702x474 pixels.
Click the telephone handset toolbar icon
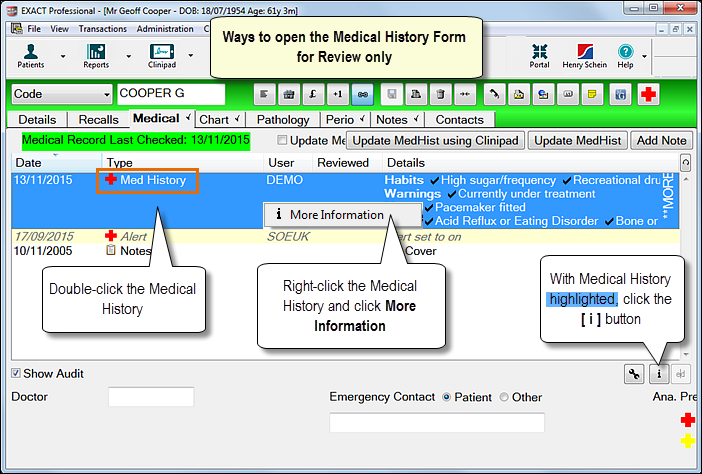pos(494,94)
